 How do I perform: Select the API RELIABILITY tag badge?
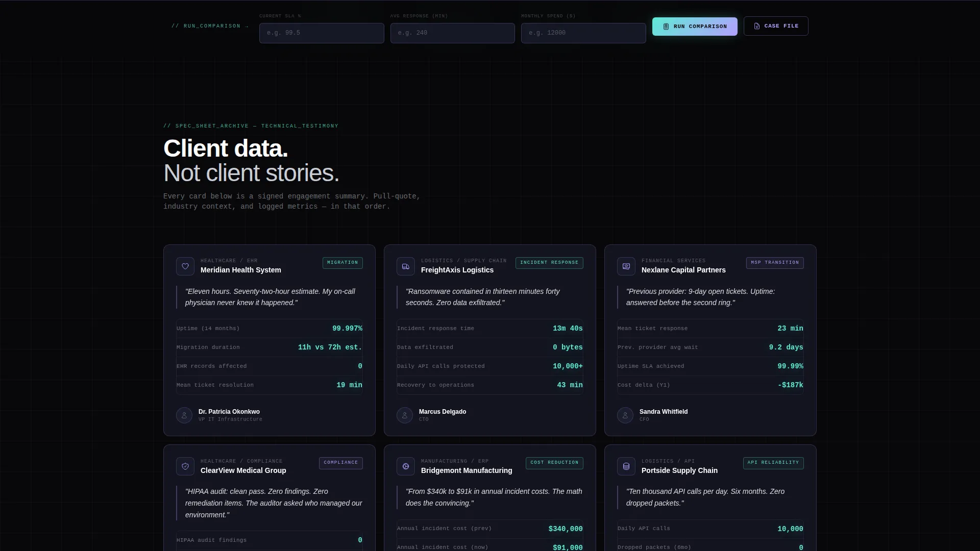tap(773, 463)
